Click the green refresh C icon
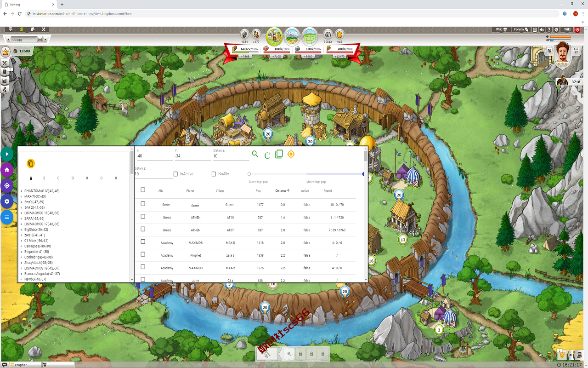 pos(267,155)
